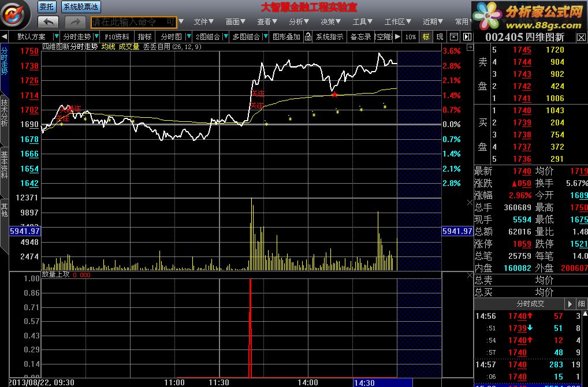Close the 放量上攻 indicator pane with X
This screenshot has height=387, width=588.
click(470, 276)
